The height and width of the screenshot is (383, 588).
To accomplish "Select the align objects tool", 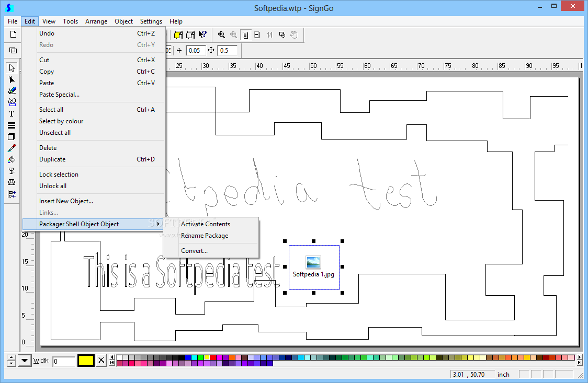I will click(12, 194).
